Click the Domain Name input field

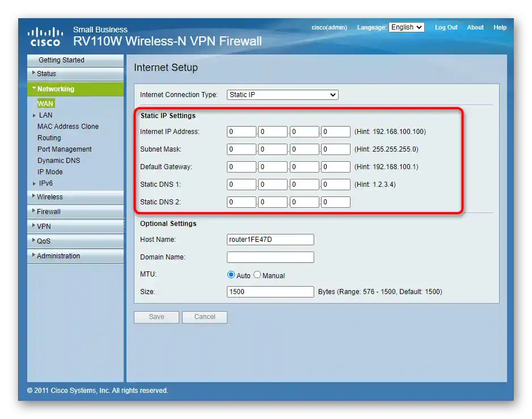click(271, 257)
